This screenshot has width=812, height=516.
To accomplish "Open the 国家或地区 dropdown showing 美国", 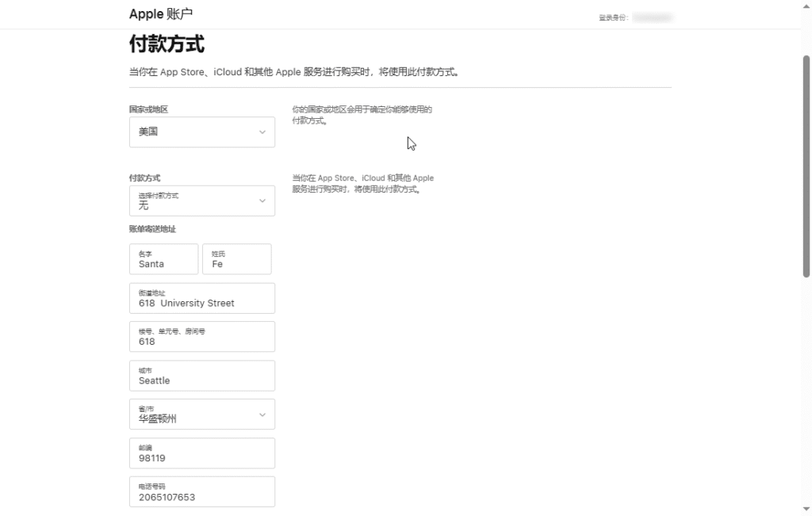I will click(x=201, y=132).
